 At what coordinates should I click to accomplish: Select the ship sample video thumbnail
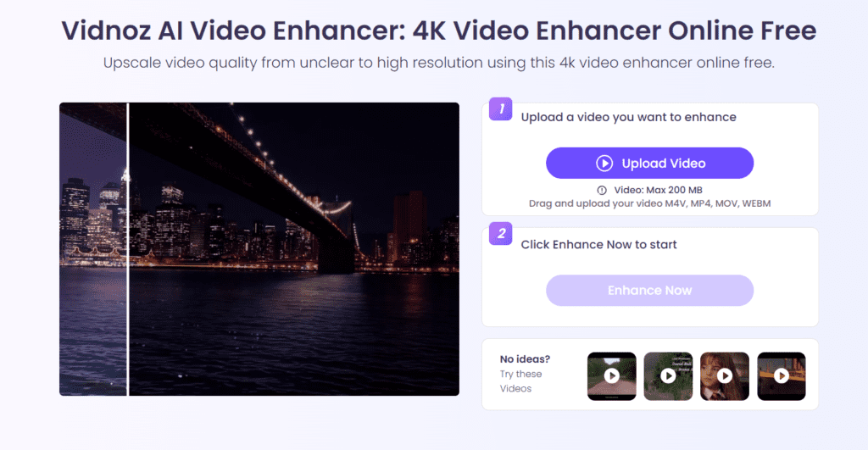coord(781,376)
